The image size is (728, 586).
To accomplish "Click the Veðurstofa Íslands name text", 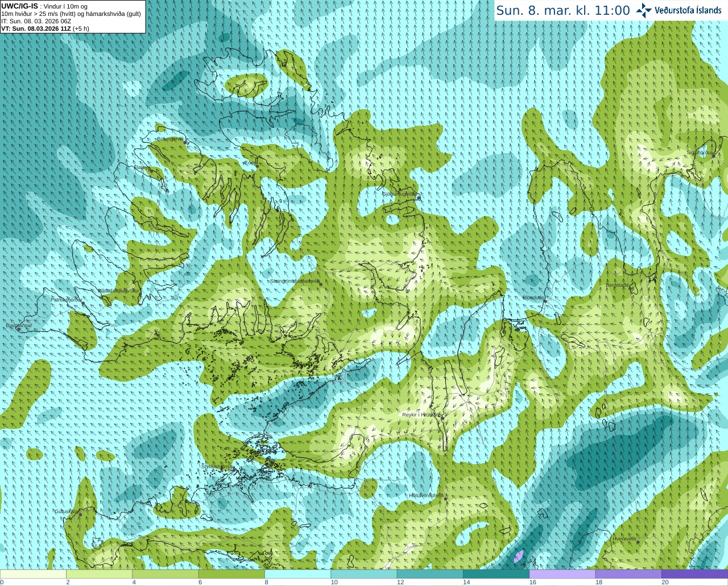I will pyautogui.click(x=688, y=10).
